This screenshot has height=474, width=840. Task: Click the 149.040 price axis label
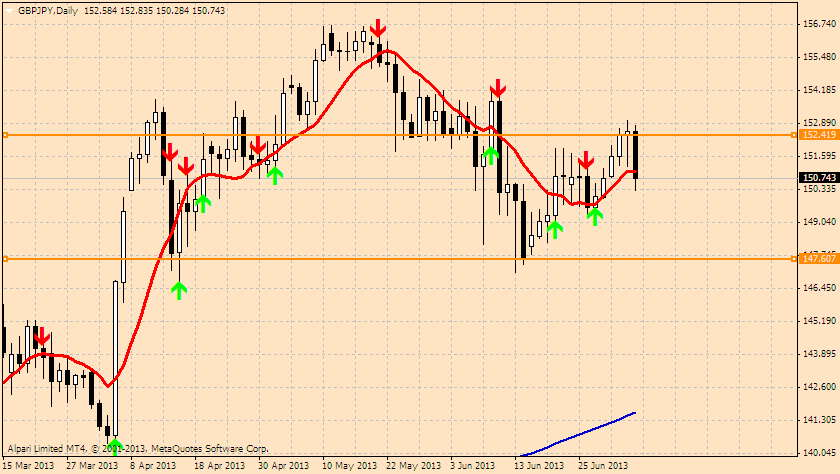[819, 222]
